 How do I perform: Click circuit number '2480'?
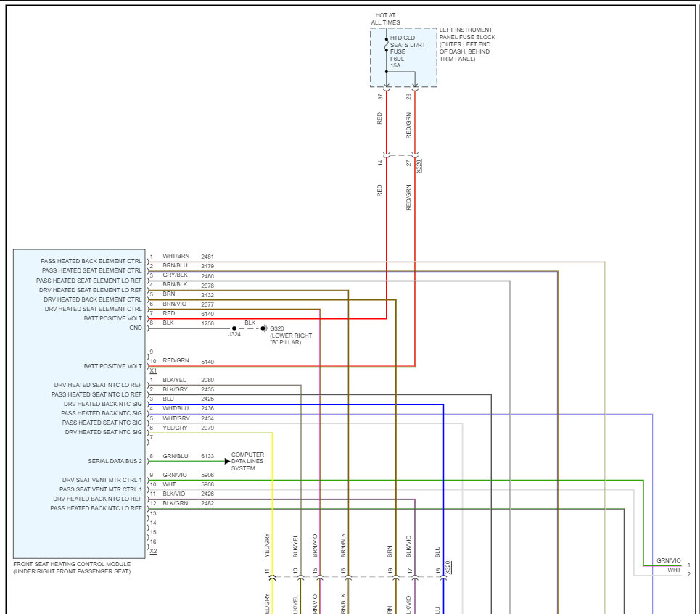[207, 276]
